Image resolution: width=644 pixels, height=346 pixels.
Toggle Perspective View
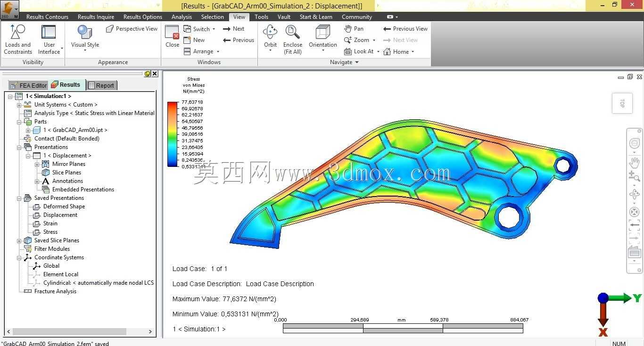[x=132, y=29]
